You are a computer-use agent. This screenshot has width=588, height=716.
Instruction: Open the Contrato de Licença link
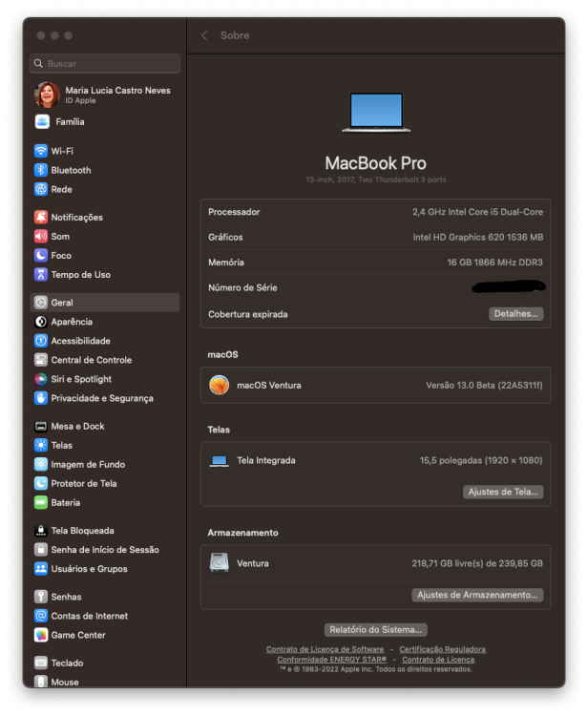pos(438,660)
